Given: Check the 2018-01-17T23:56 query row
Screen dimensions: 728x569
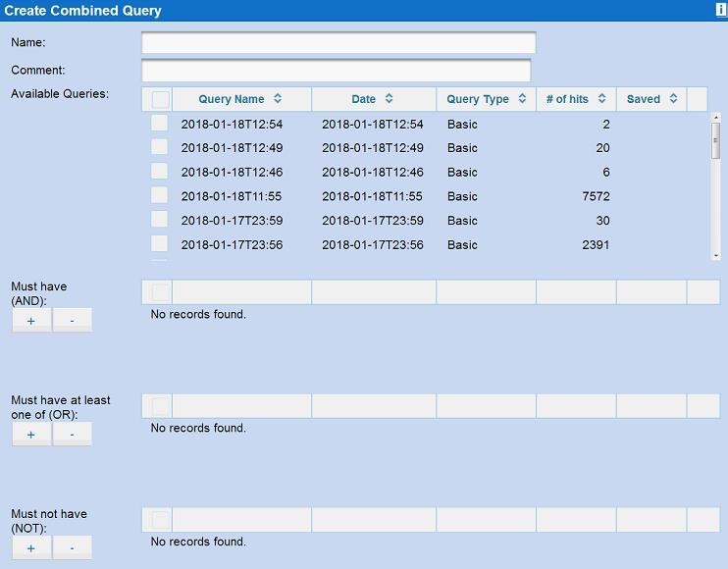Looking at the screenshot, I should click(159, 243).
